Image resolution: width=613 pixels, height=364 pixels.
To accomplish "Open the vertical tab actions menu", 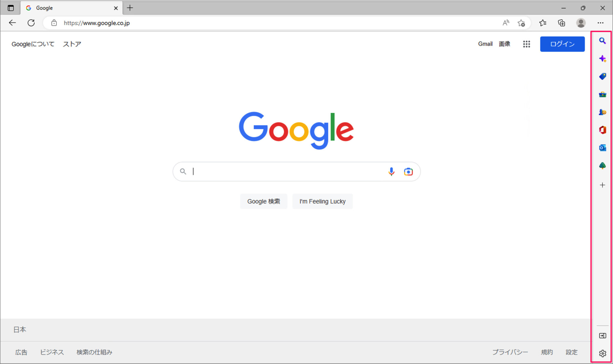I will [11, 8].
